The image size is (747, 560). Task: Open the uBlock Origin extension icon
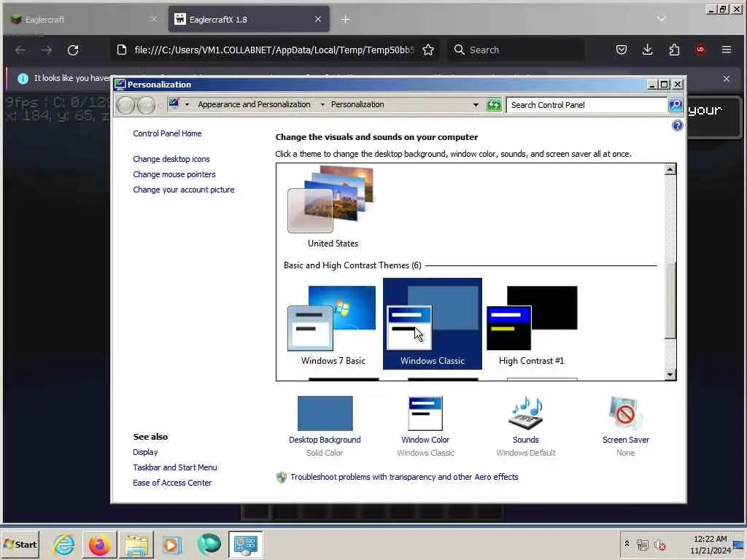[x=700, y=50]
